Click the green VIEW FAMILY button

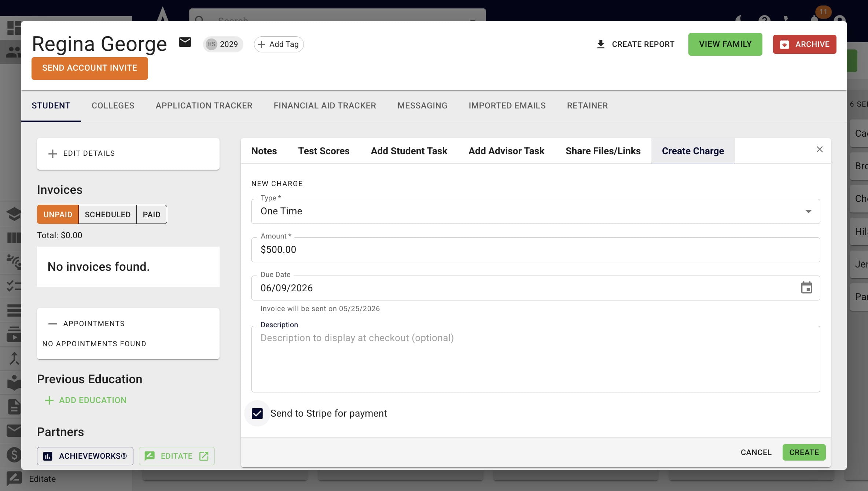pos(725,44)
